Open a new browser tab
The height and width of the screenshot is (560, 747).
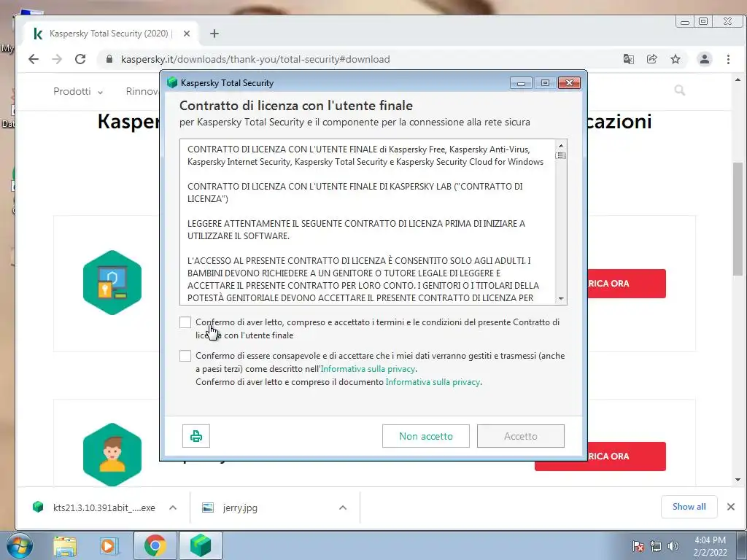[x=214, y=34]
